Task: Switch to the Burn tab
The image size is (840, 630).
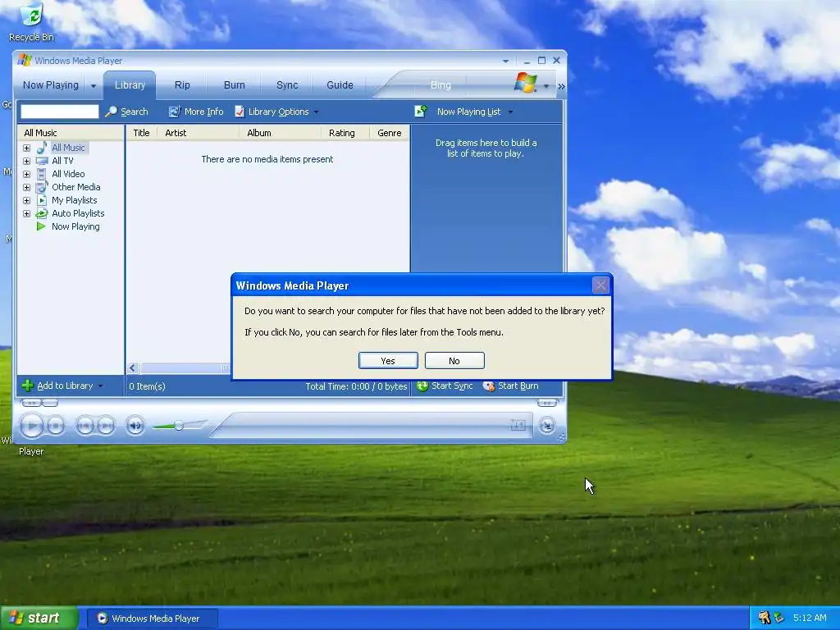Action: point(234,85)
